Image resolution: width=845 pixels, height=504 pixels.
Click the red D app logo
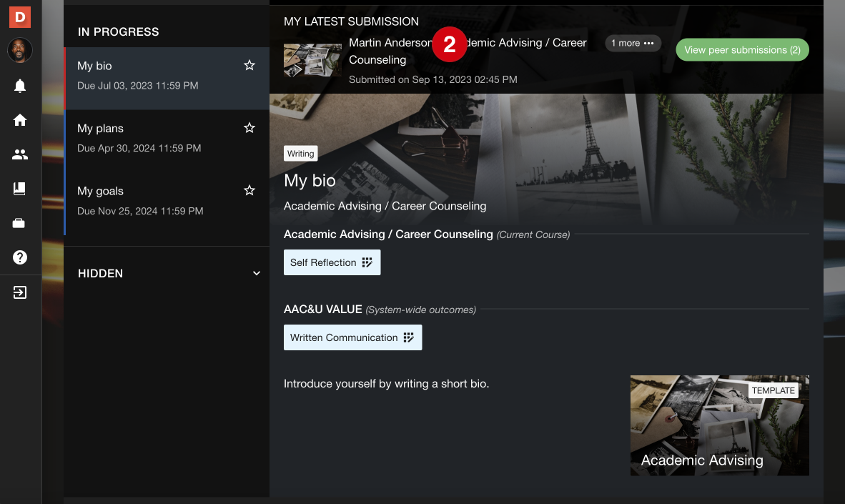(x=20, y=17)
